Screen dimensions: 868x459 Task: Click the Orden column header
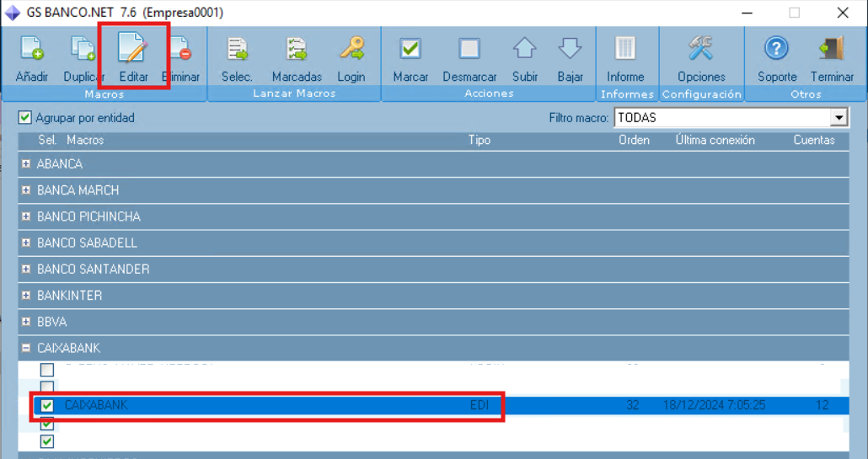pos(634,140)
